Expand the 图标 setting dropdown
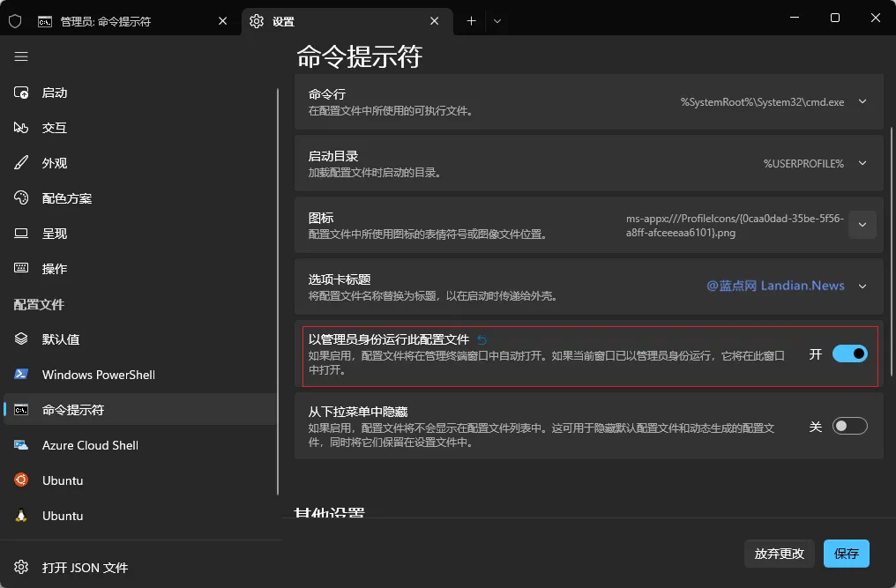Screen dimensions: 896x588 point(862,225)
